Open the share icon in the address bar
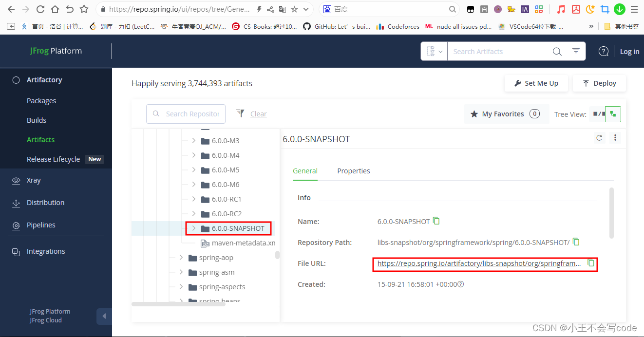Image resolution: width=644 pixels, height=337 pixels. [x=270, y=9]
